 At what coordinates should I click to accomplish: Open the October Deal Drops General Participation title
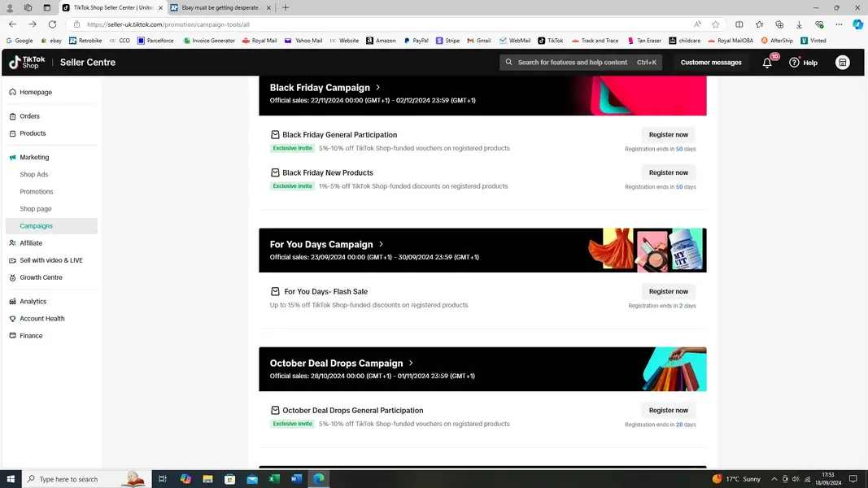[x=352, y=411]
